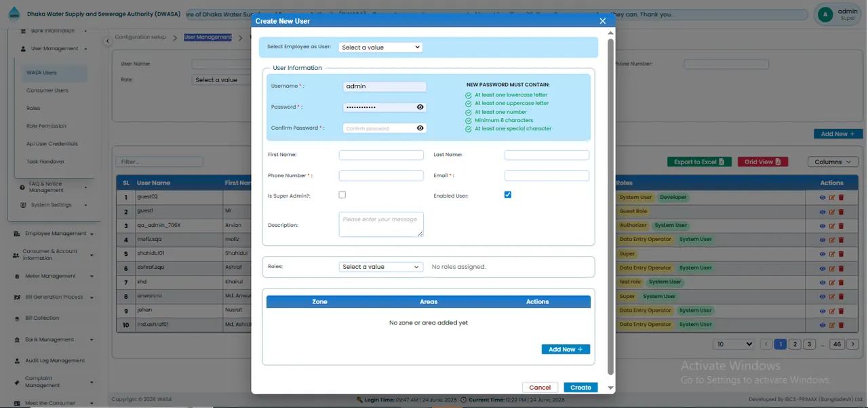Click the Cancel button
The width and height of the screenshot is (868, 408).
[x=540, y=388]
